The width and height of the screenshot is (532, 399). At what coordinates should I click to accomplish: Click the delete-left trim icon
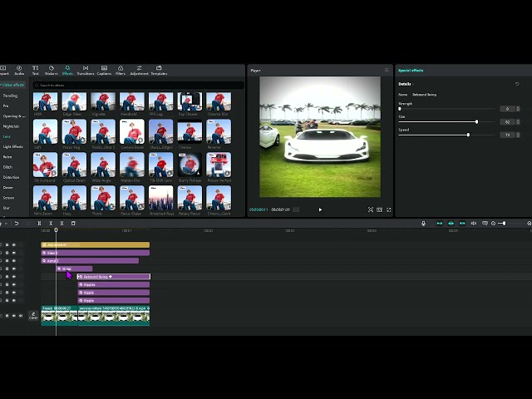pos(51,224)
